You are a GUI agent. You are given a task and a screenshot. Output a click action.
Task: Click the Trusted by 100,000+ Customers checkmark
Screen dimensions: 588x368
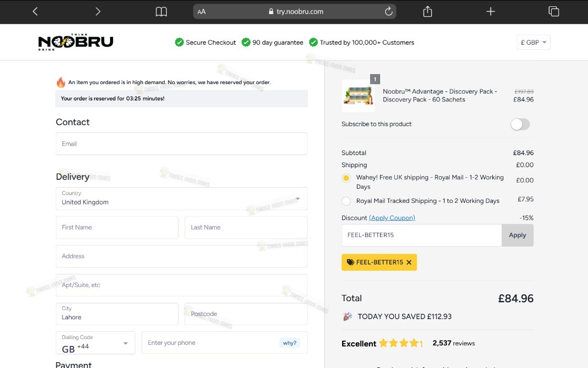313,42
